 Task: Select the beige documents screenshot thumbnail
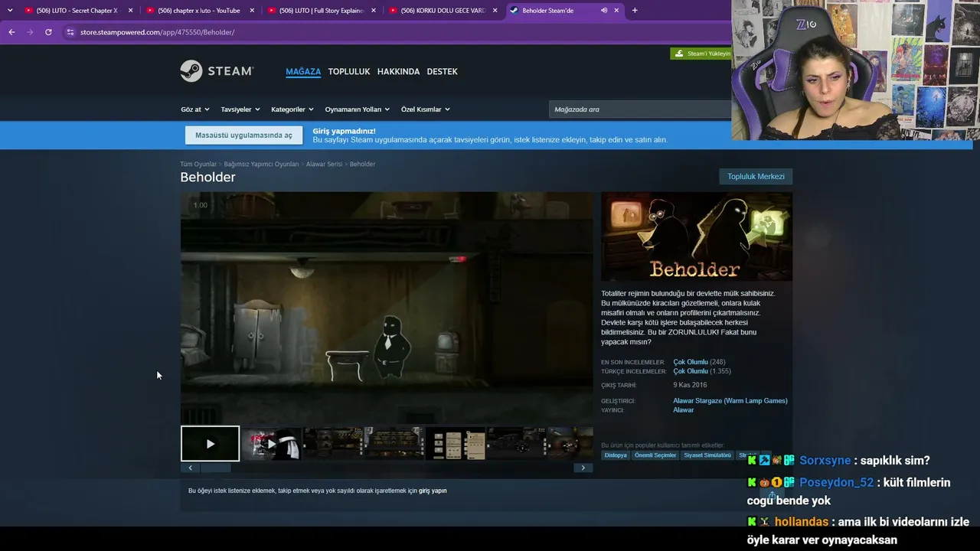click(456, 444)
